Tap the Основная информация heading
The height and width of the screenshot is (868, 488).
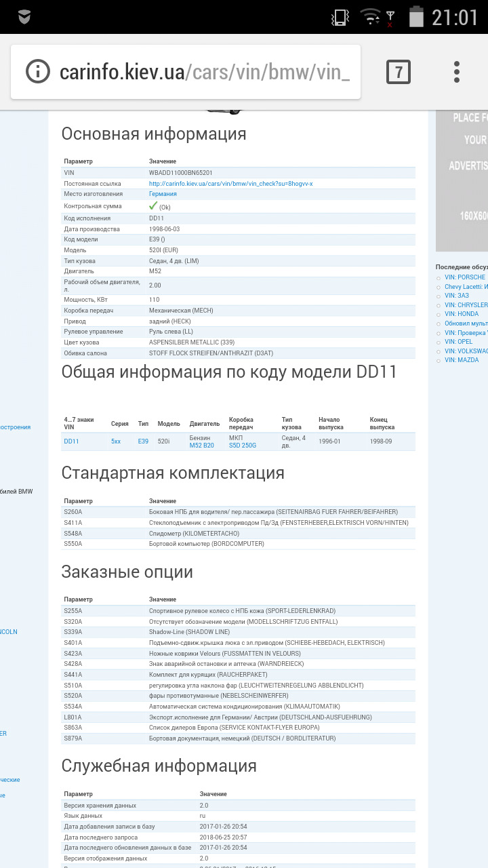154,134
